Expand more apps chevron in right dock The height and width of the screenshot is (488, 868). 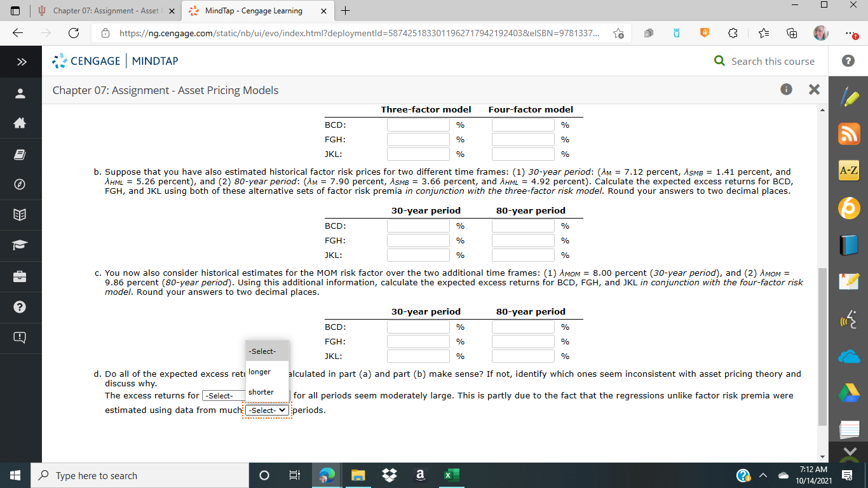[x=850, y=452]
